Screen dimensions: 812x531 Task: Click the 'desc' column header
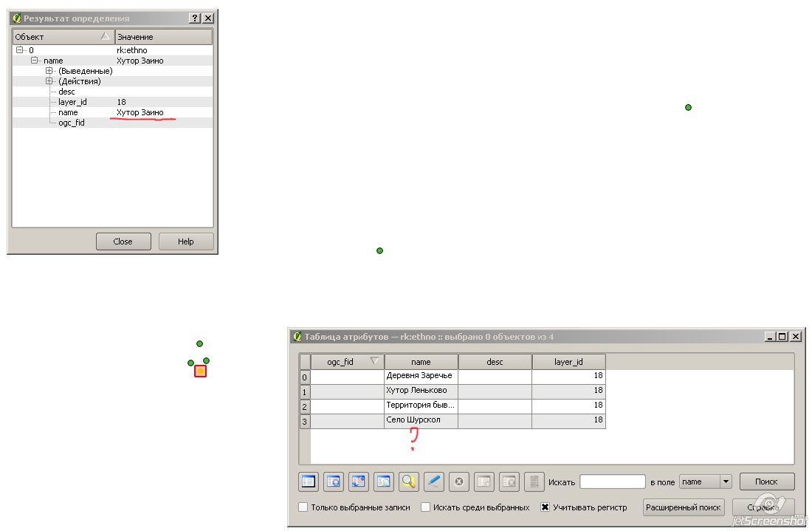pyautogui.click(x=495, y=362)
